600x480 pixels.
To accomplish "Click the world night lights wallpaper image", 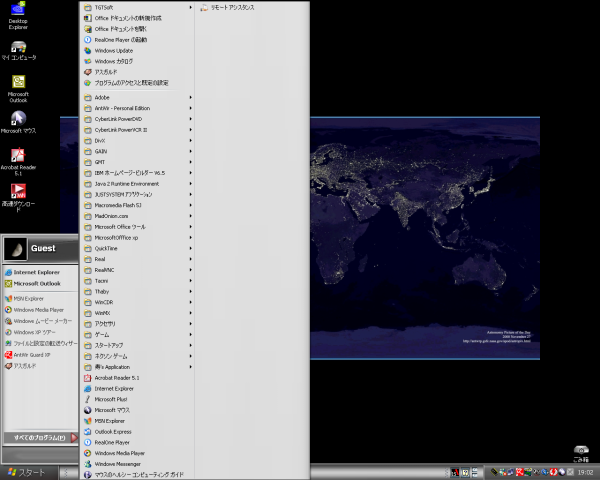I will (425, 238).
